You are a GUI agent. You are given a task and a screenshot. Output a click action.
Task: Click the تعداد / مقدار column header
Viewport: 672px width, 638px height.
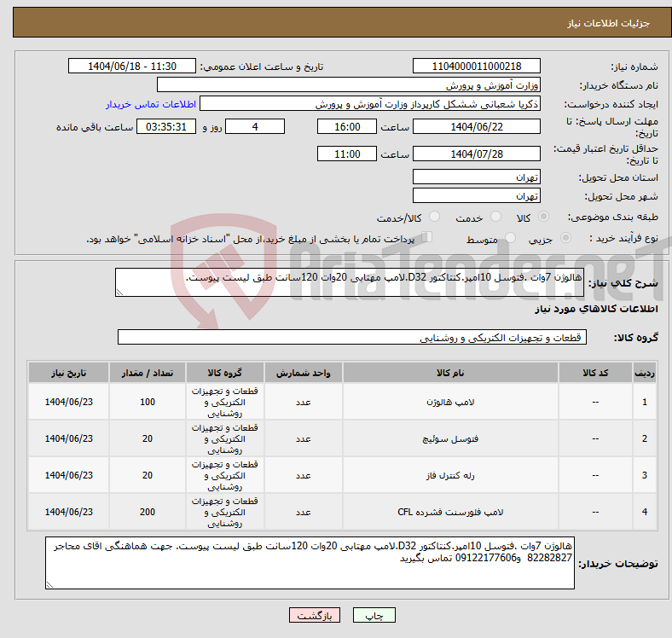148,373
